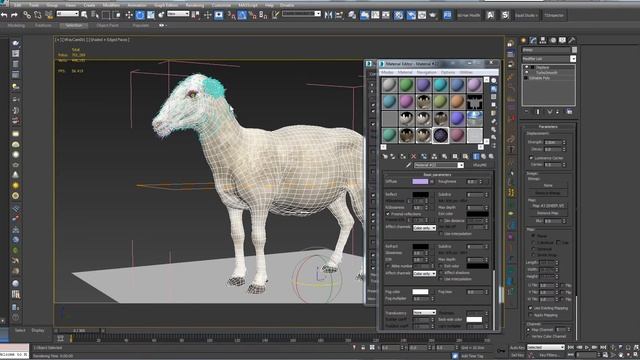Toggle Luminance Center checkbox

pyautogui.click(x=531, y=158)
